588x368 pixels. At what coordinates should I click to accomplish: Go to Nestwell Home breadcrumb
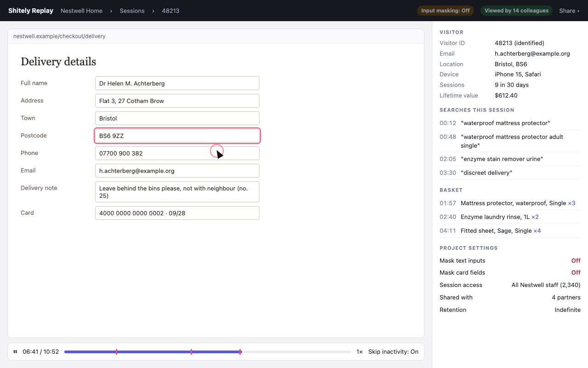[x=81, y=11]
